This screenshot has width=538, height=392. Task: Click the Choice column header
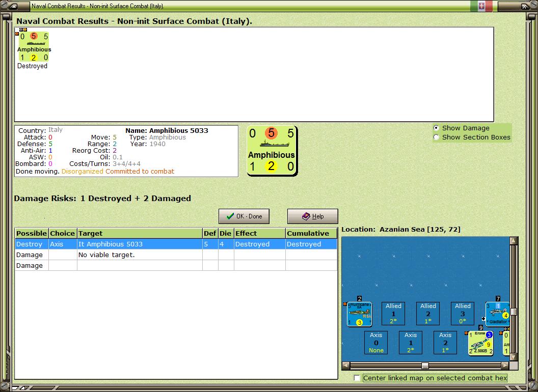pos(63,233)
